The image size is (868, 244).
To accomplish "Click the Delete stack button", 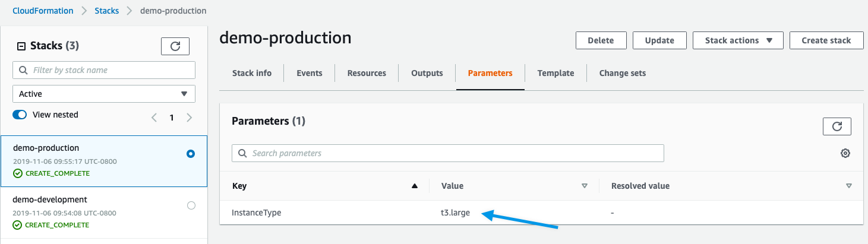I will [601, 40].
